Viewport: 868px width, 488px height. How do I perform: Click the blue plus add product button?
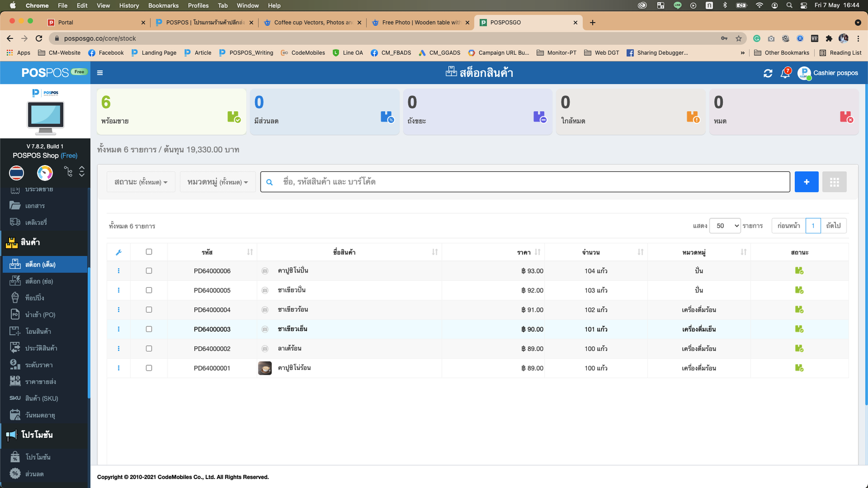[x=806, y=182]
